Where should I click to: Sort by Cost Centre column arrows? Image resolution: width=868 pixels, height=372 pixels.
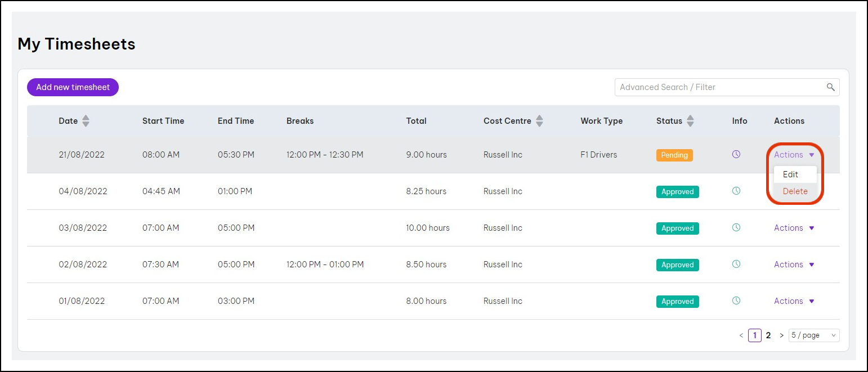tap(539, 121)
